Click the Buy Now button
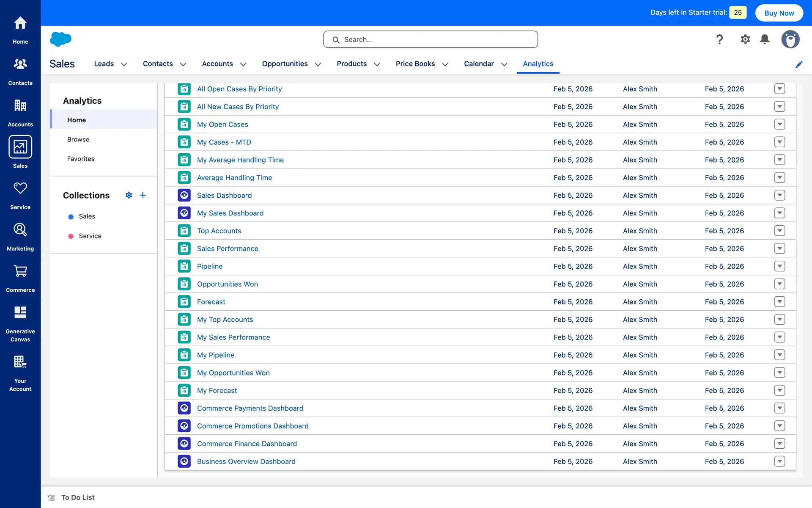Image resolution: width=812 pixels, height=508 pixels. coord(779,13)
